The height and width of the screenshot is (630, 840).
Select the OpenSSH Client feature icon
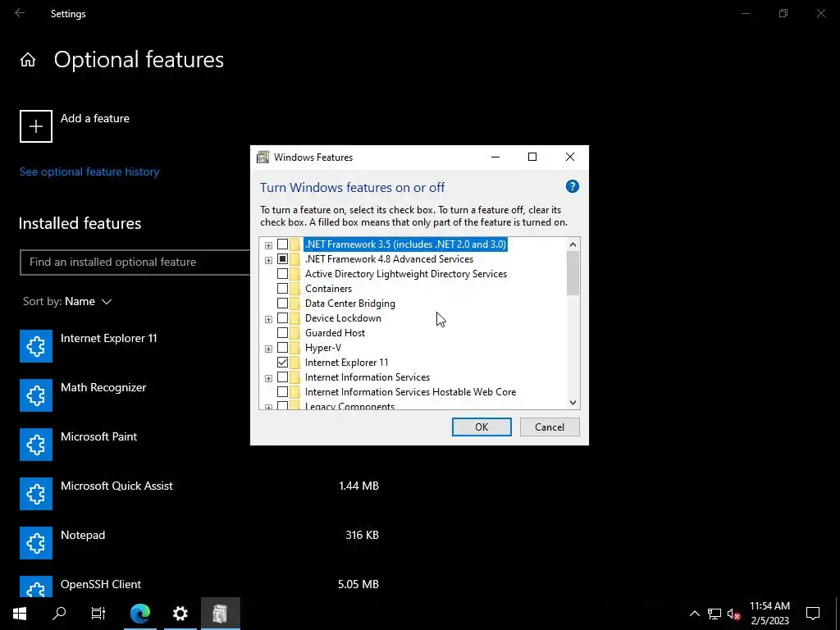36,587
